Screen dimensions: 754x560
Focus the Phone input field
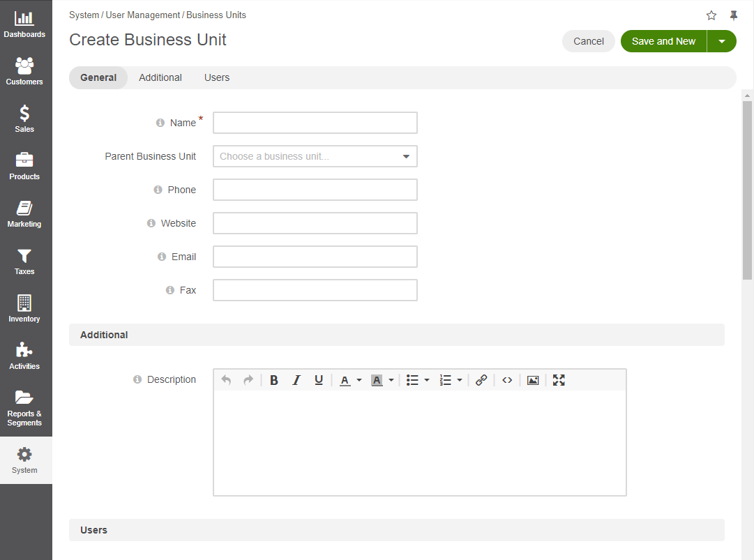point(315,190)
